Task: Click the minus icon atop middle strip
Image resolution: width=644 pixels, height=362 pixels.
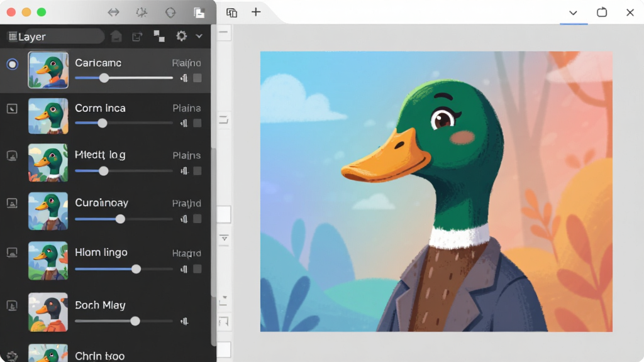Action: point(224,32)
